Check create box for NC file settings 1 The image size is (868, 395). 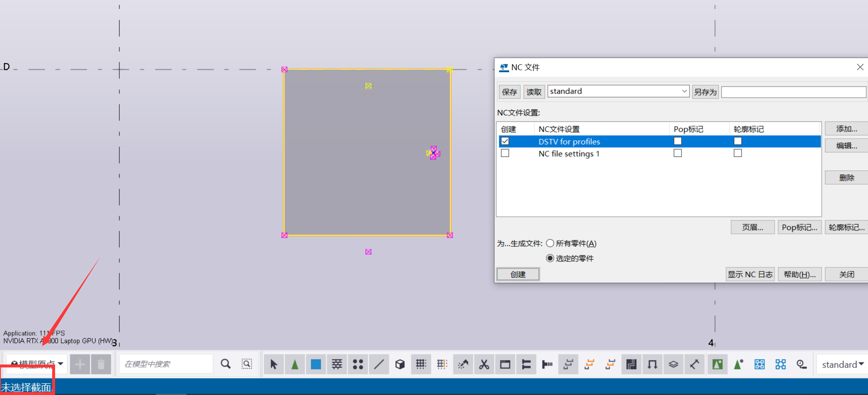[x=505, y=153]
